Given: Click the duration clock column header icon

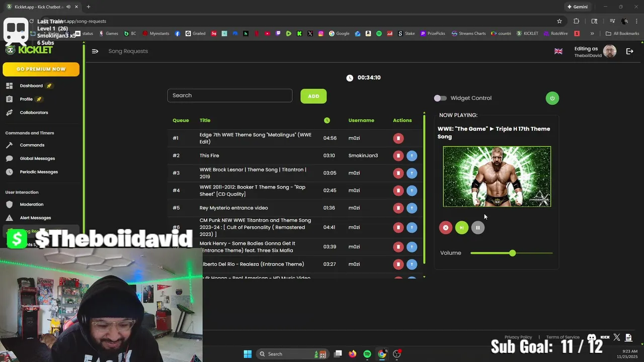Looking at the screenshot, I should [x=327, y=121].
